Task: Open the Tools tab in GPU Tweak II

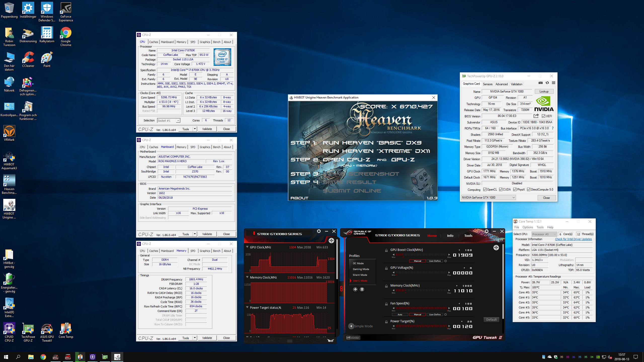Action: point(468,236)
